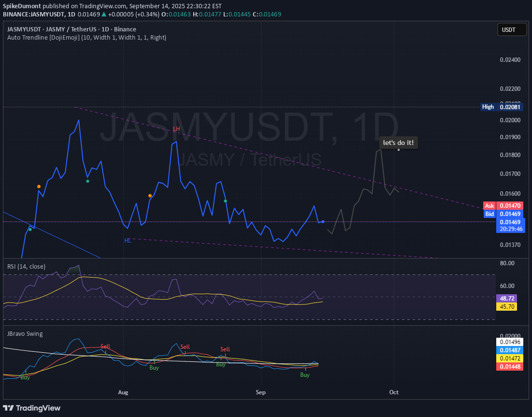Click 0.01900 on the main price axis

point(510,137)
